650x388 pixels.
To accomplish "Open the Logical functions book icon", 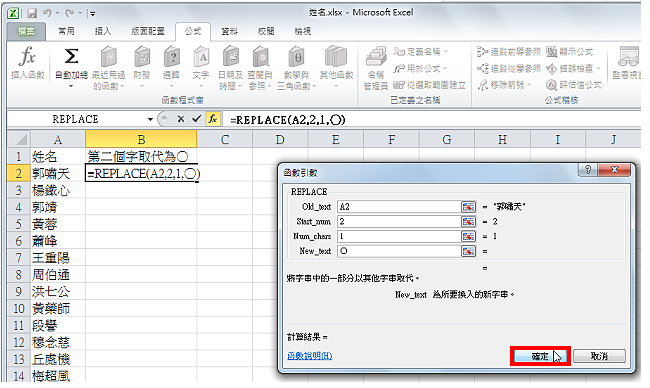I will click(x=171, y=56).
